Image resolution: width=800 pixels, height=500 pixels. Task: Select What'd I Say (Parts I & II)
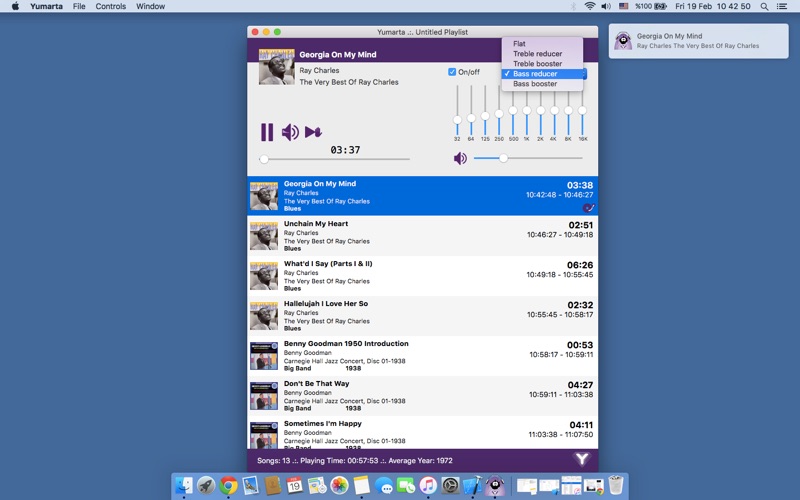point(422,276)
